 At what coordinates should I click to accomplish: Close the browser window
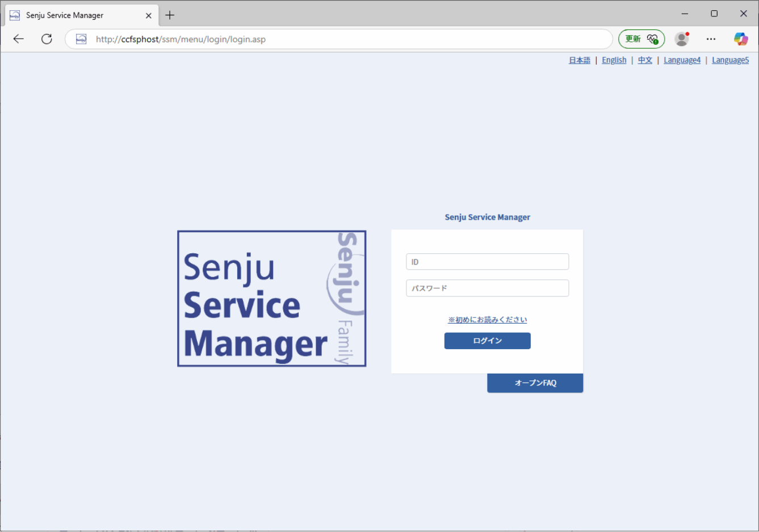point(744,14)
